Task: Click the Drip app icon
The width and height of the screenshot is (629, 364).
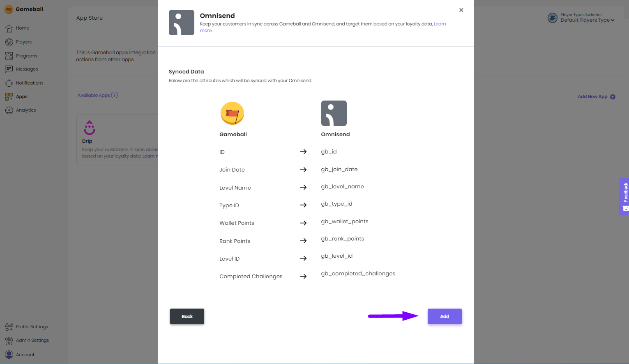Action: [90, 128]
